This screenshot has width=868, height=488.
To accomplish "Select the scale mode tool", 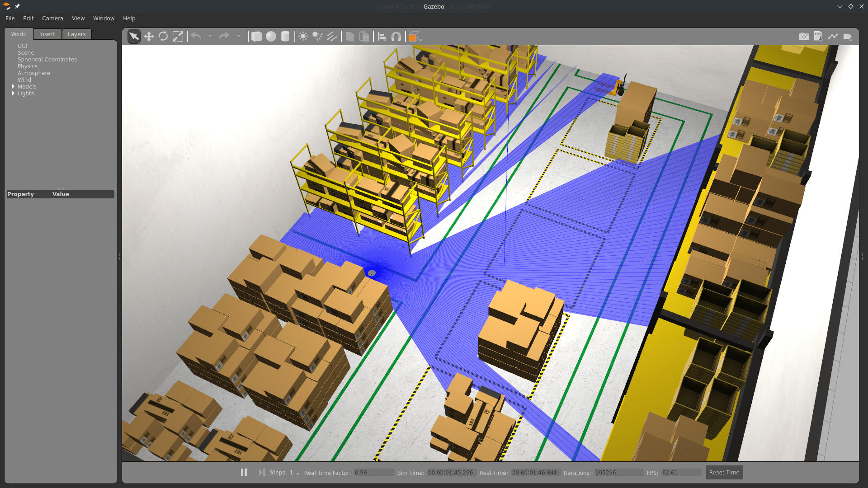I will tap(178, 37).
